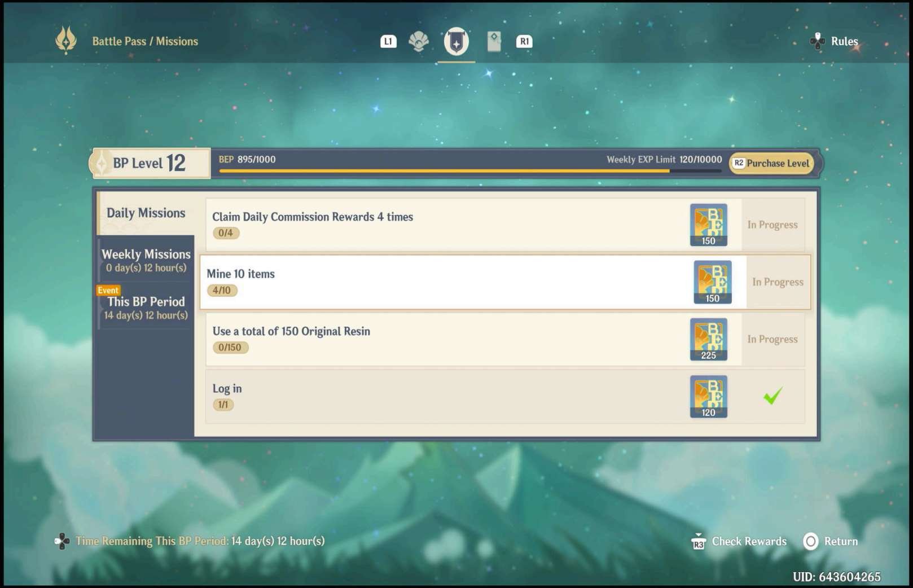This screenshot has height=588, width=913.
Task: Click the 1/1 log in progress counter
Action: [223, 405]
